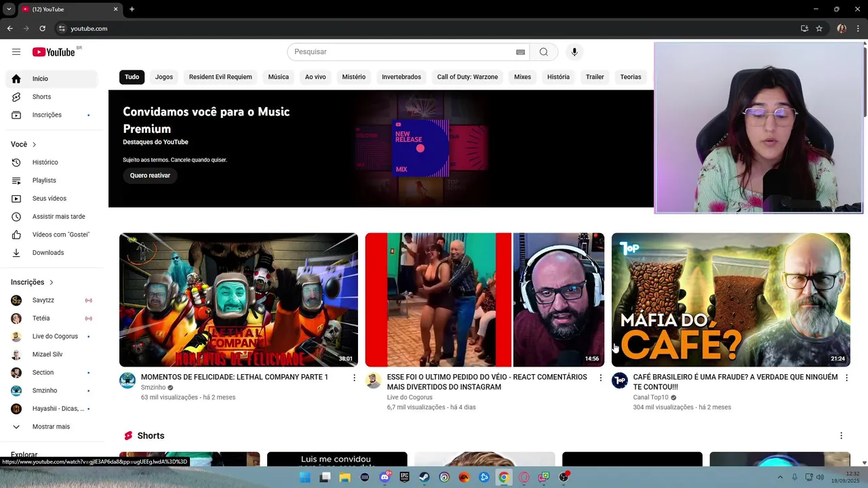Viewport: 868px width, 488px height.
Task: Open Section channel subscription
Action: [x=52, y=373]
